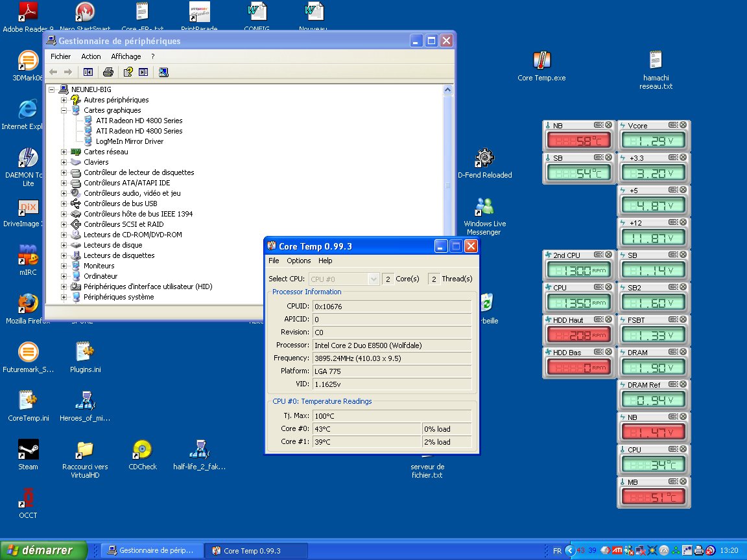Open the Core Temp.exe desktop icon
The width and height of the screenshot is (747, 560).
pyautogui.click(x=541, y=65)
